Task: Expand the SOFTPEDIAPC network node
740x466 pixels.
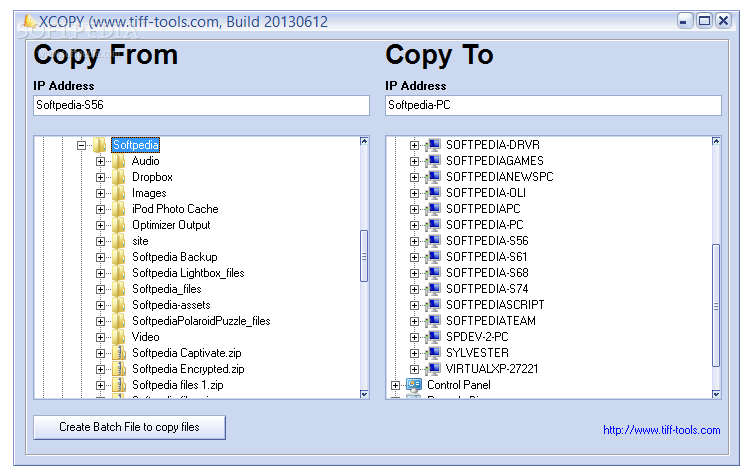Action: 414,209
